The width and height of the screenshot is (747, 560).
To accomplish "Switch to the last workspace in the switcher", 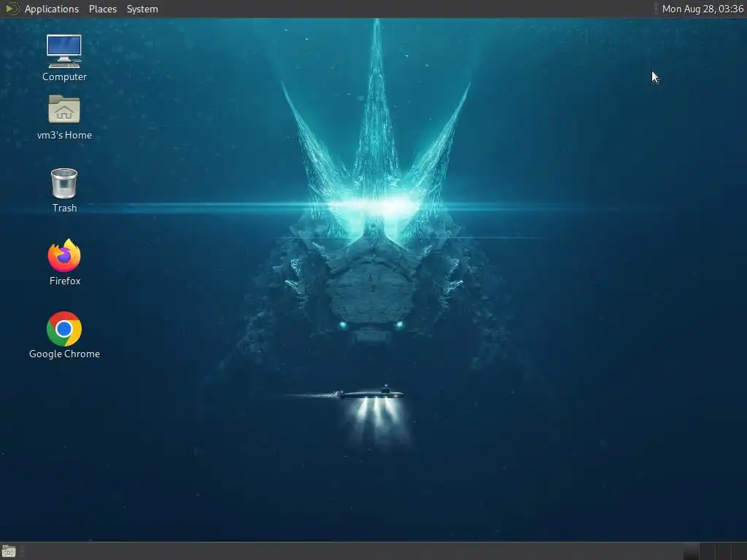I will [x=740, y=551].
